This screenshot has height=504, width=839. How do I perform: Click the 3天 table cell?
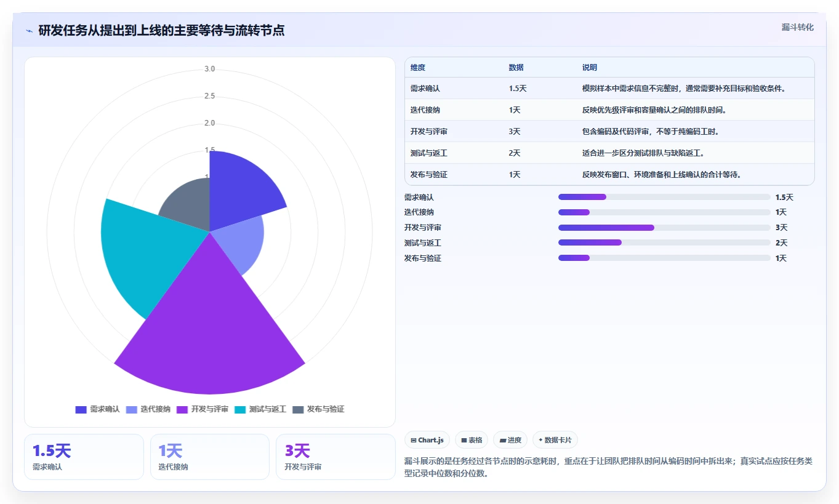tap(515, 132)
